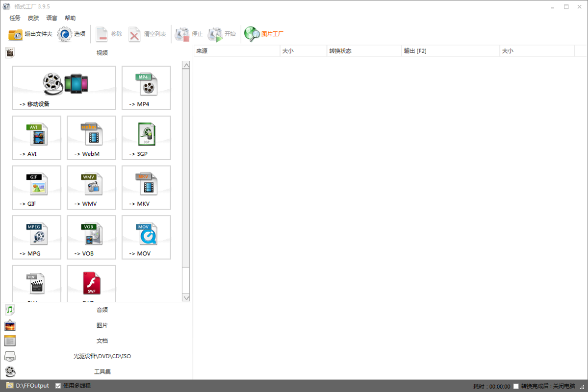The height and width of the screenshot is (392, 588).
Task: Click the 输出 [F2] column header
Action: tap(450, 51)
